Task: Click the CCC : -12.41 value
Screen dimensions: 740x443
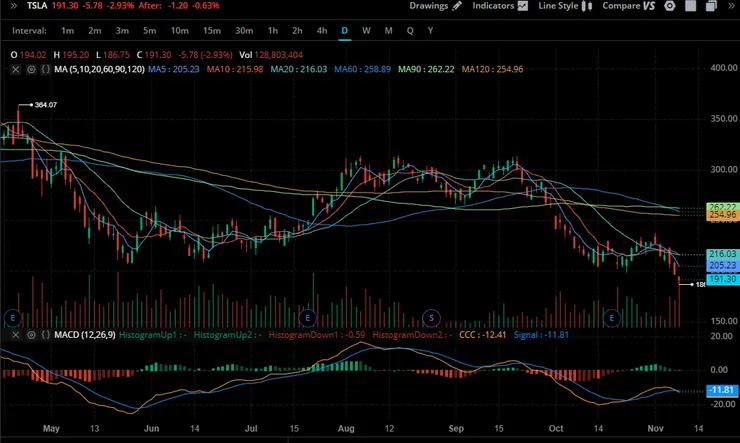Action: click(x=482, y=335)
